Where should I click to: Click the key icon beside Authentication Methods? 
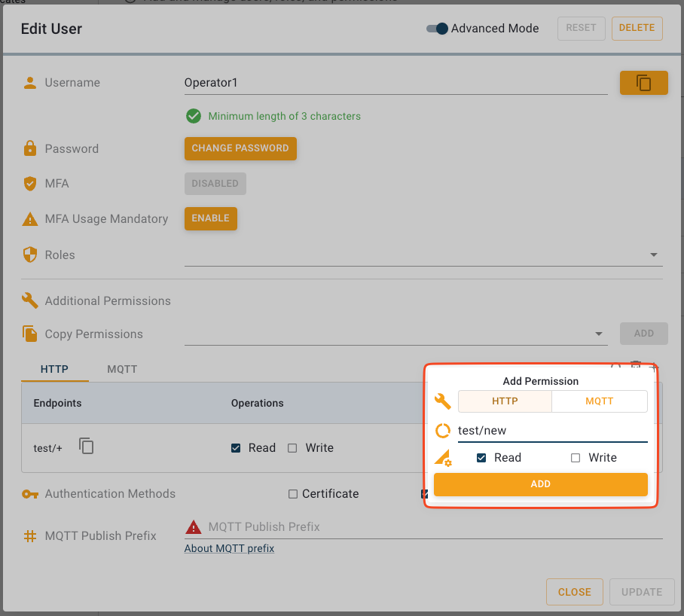(29, 494)
